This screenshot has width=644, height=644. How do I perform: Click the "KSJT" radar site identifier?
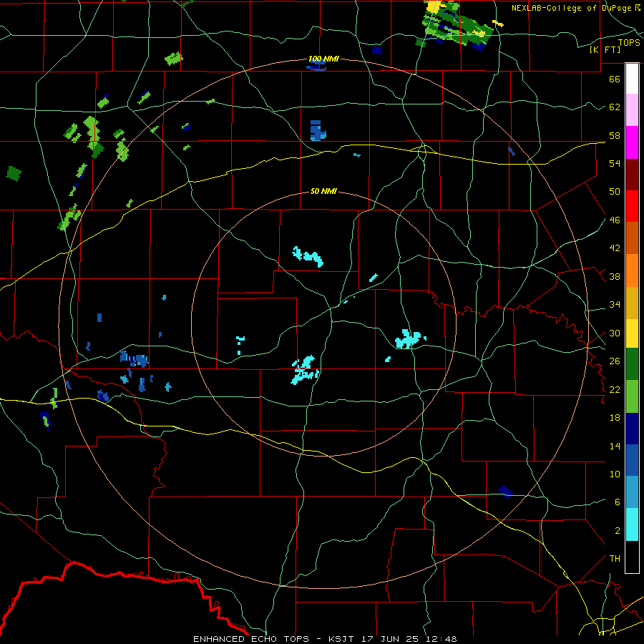coord(343,639)
